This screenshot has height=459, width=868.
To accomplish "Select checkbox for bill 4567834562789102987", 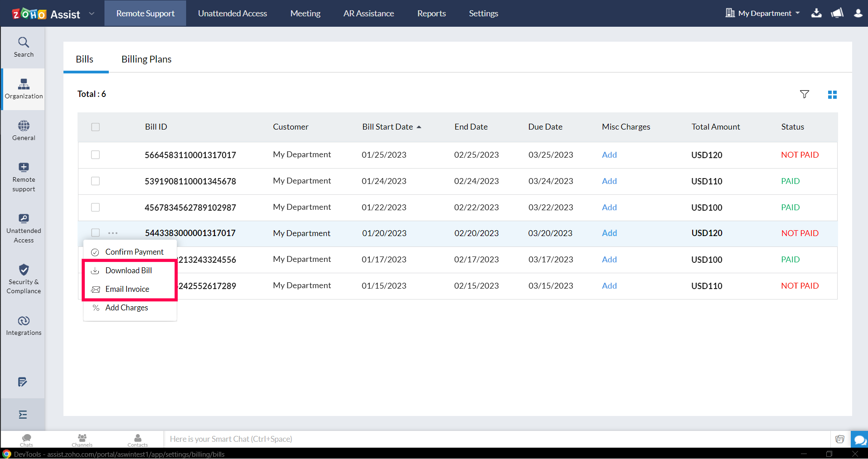I will (x=95, y=208).
